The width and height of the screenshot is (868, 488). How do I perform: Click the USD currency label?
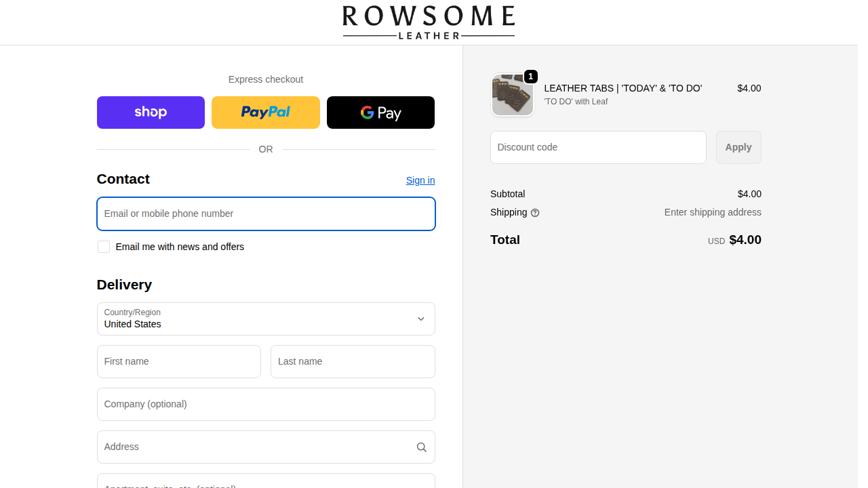716,241
